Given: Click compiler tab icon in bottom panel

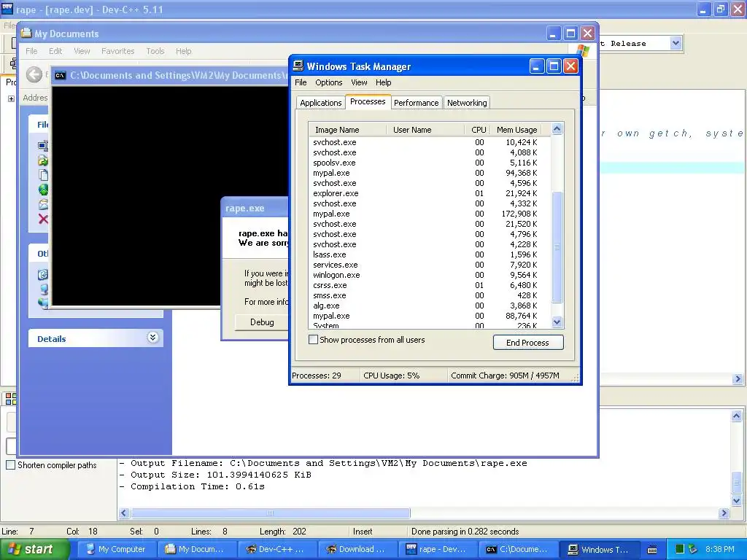Looking at the screenshot, I should coord(10,399).
